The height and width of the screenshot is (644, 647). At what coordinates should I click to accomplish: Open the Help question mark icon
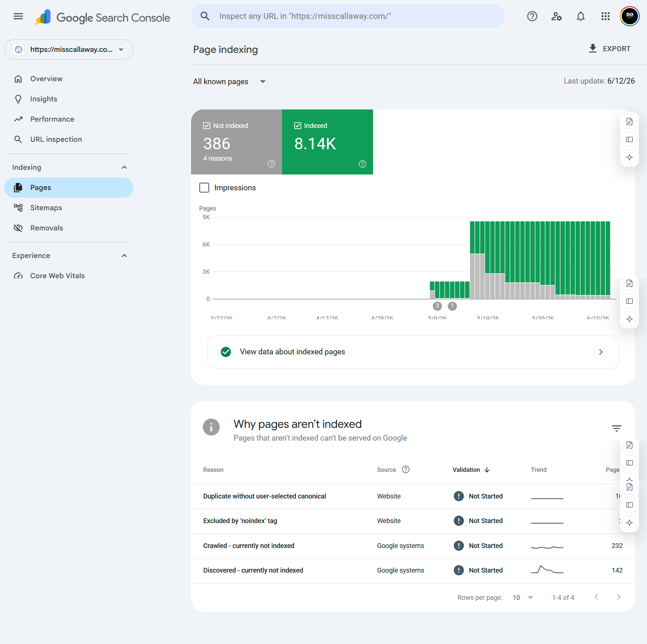point(532,16)
